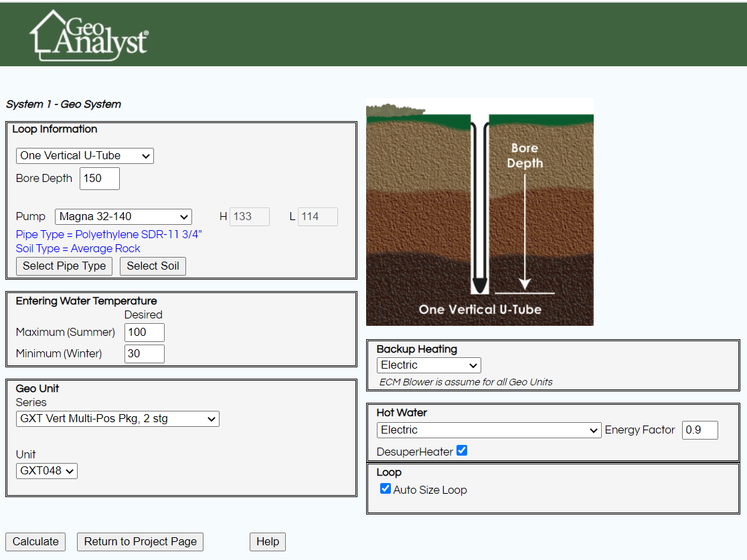
Task: Toggle the DesuperHeater checkbox
Action: tap(462, 450)
